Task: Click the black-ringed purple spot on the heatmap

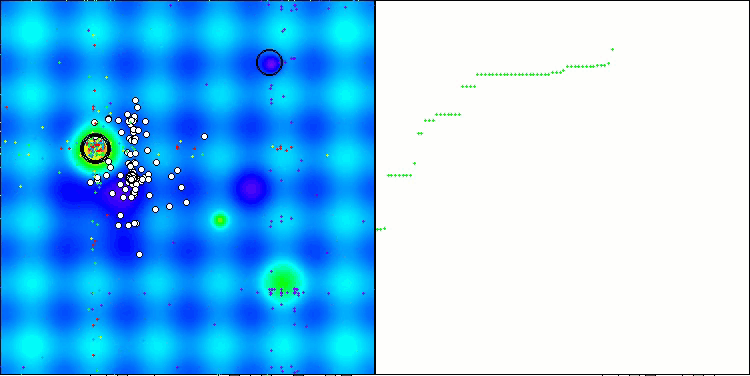Action: coord(269,62)
